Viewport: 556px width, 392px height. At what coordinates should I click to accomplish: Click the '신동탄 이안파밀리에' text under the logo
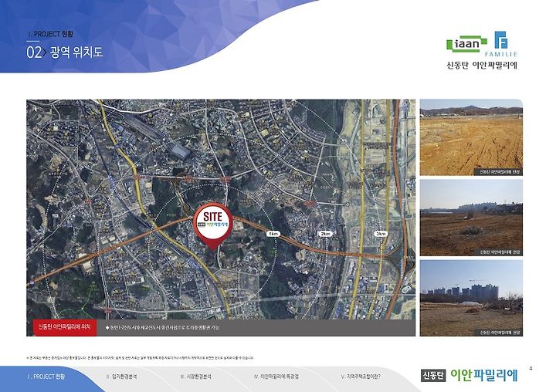click(482, 66)
